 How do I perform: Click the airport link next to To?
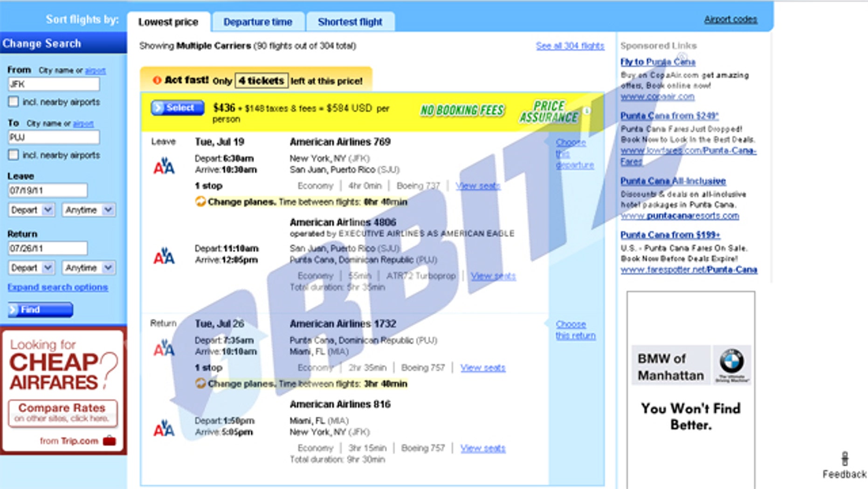[83, 124]
